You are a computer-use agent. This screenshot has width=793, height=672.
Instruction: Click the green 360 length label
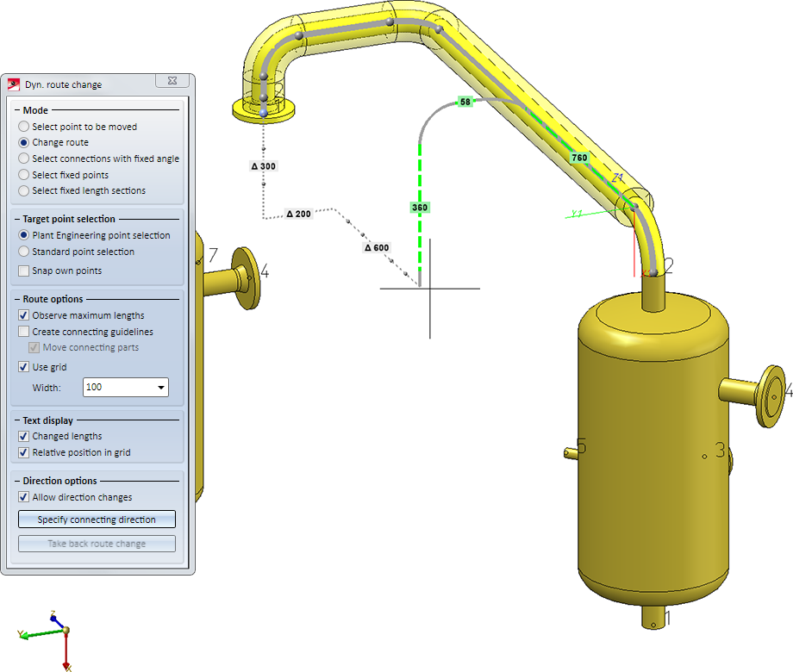(x=420, y=208)
